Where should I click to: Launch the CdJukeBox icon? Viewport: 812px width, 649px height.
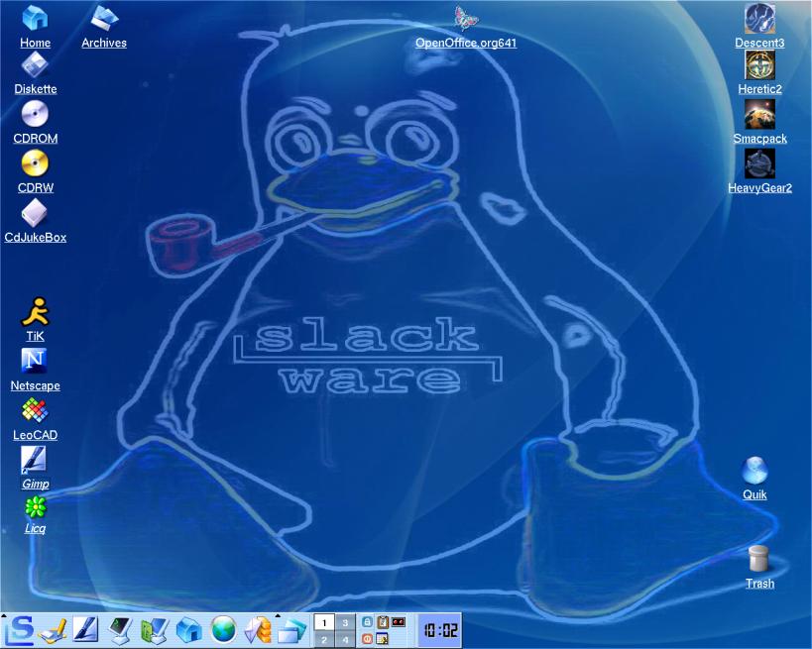[x=36, y=213]
